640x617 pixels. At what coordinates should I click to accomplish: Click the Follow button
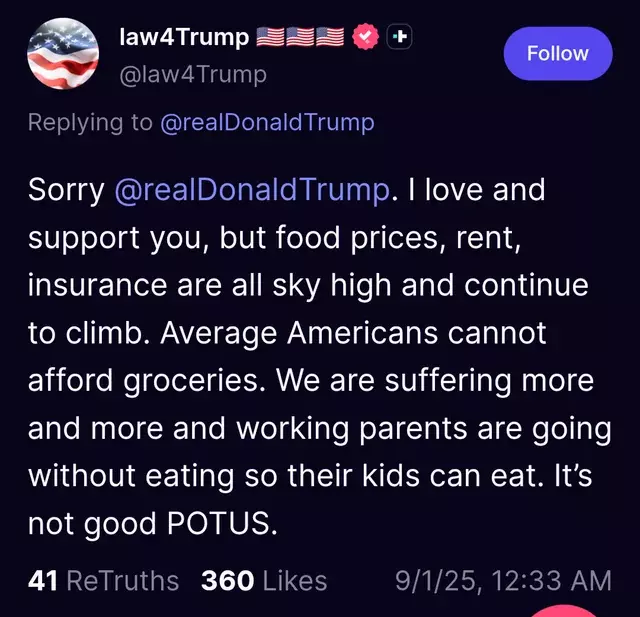tap(558, 53)
